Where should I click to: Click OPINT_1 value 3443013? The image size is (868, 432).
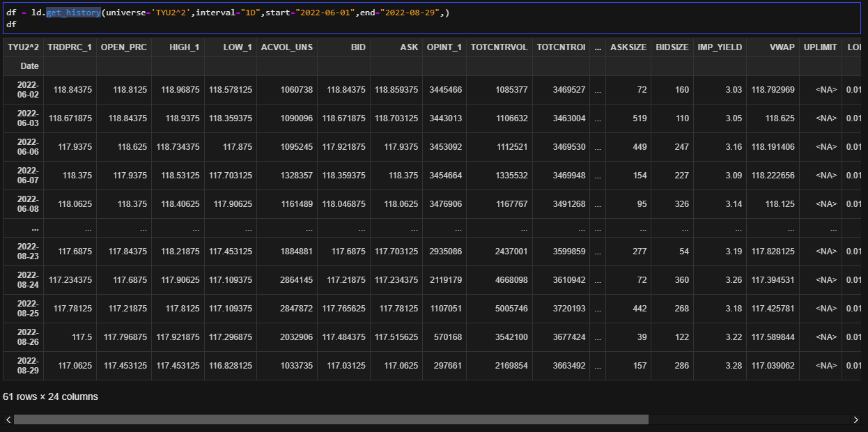click(x=446, y=118)
